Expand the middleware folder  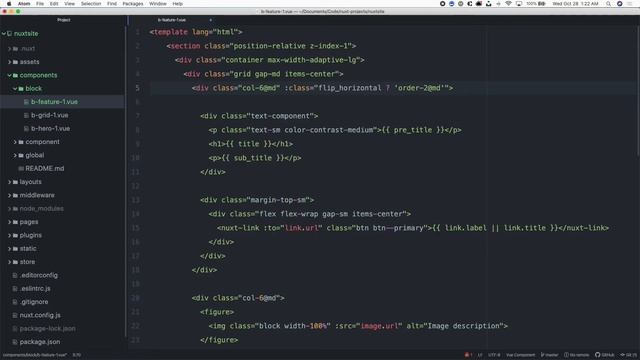coord(9,196)
